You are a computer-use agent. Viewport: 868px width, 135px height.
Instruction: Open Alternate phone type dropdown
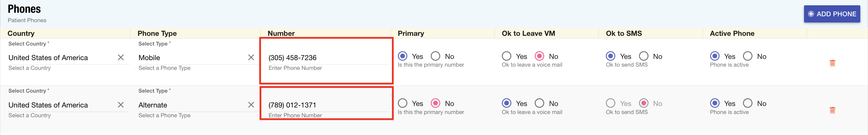(x=190, y=105)
